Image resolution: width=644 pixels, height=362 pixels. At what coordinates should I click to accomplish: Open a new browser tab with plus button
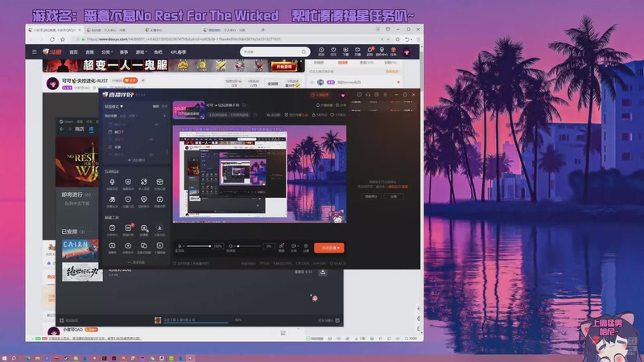point(263,30)
